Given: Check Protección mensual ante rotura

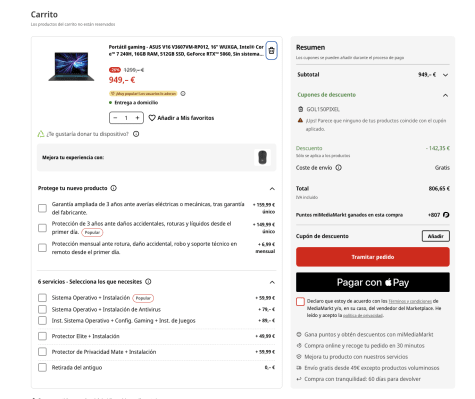Looking at the screenshot, I should (x=42, y=248).
